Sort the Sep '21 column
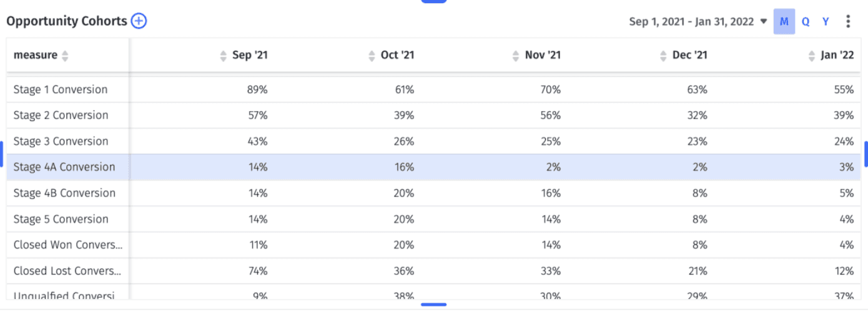 coord(224,56)
